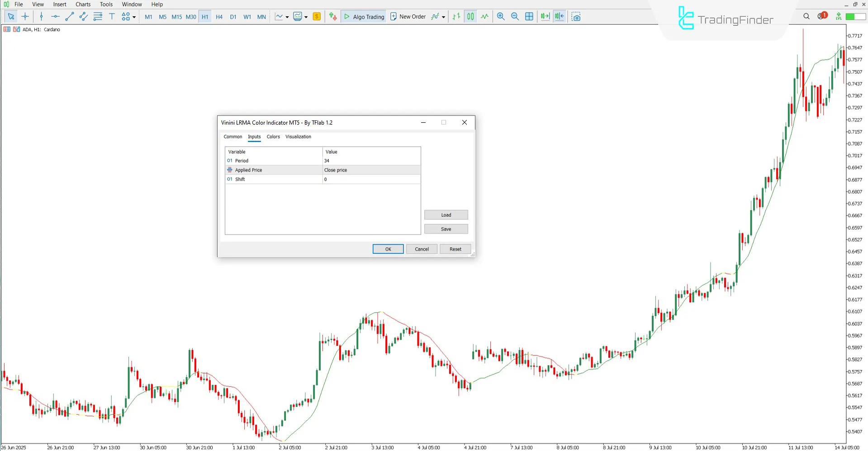Open the tile windows grid icon
The width and height of the screenshot is (868, 451).
click(529, 17)
